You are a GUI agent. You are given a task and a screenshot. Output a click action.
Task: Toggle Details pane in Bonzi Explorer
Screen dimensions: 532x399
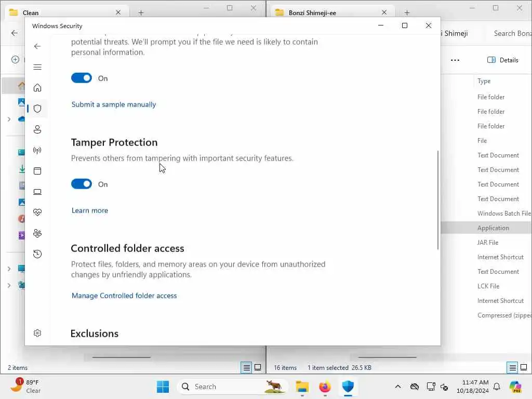[503, 60]
